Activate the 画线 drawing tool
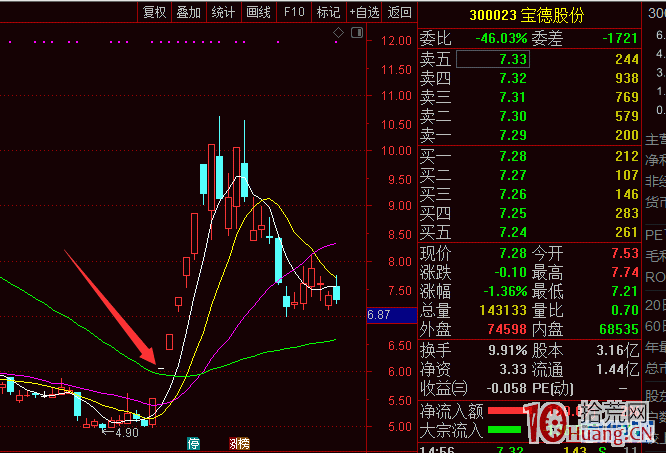 click(258, 12)
